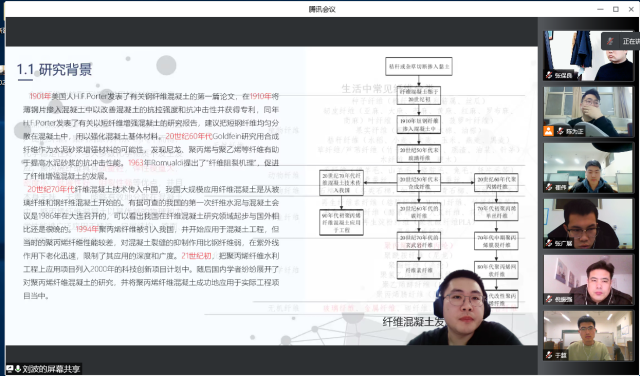Click the 正在讲 speaking status box

point(621,41)
